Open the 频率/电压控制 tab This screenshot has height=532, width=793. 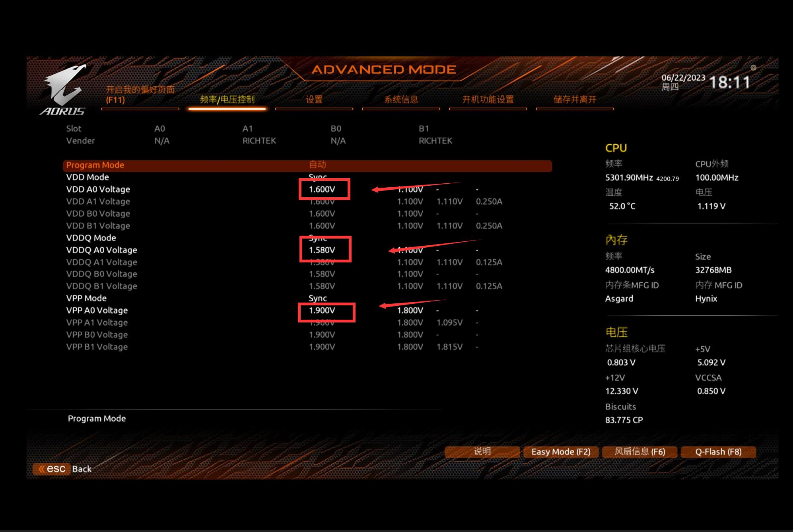click(227, 100)
